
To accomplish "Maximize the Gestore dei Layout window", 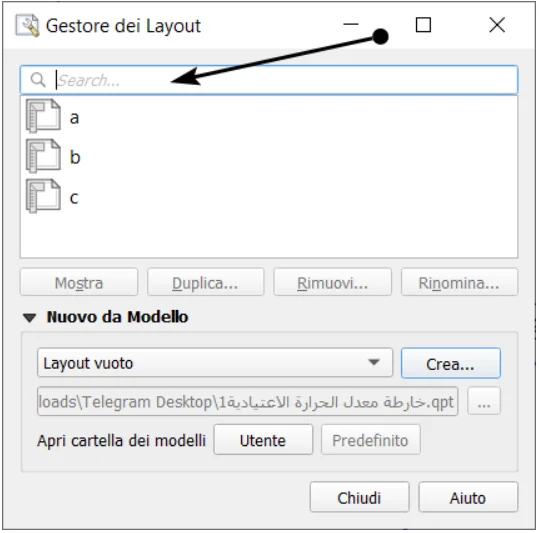I will coord(423,25).
